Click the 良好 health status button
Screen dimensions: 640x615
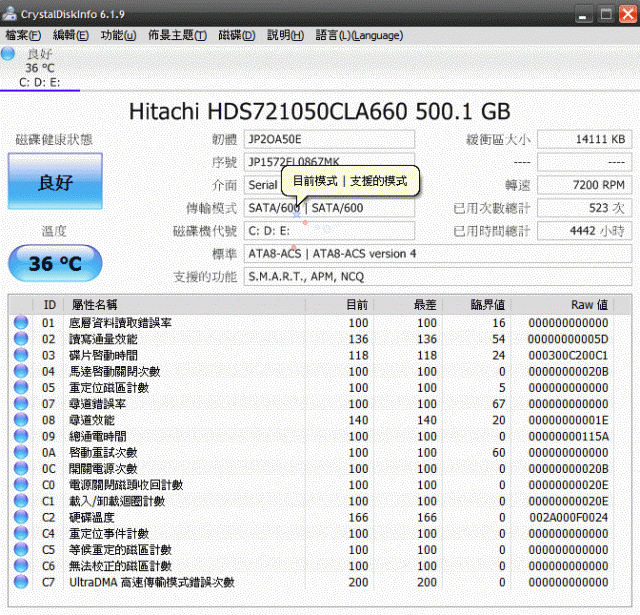pos(55,182)
